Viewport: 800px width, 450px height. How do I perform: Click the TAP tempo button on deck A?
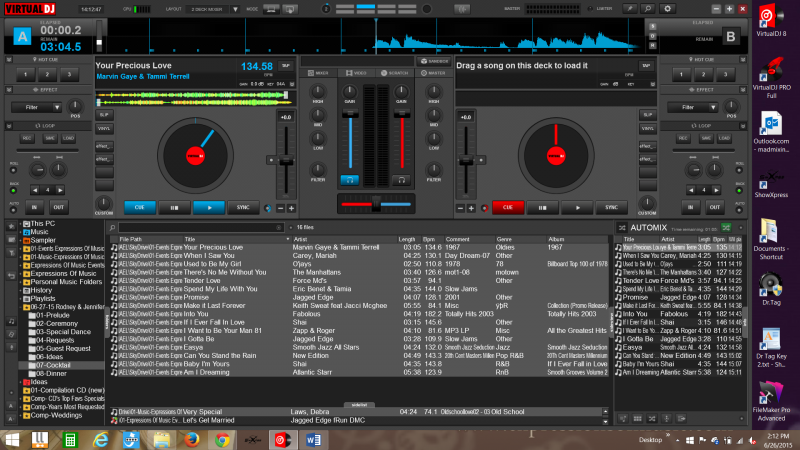coord(286,66)
